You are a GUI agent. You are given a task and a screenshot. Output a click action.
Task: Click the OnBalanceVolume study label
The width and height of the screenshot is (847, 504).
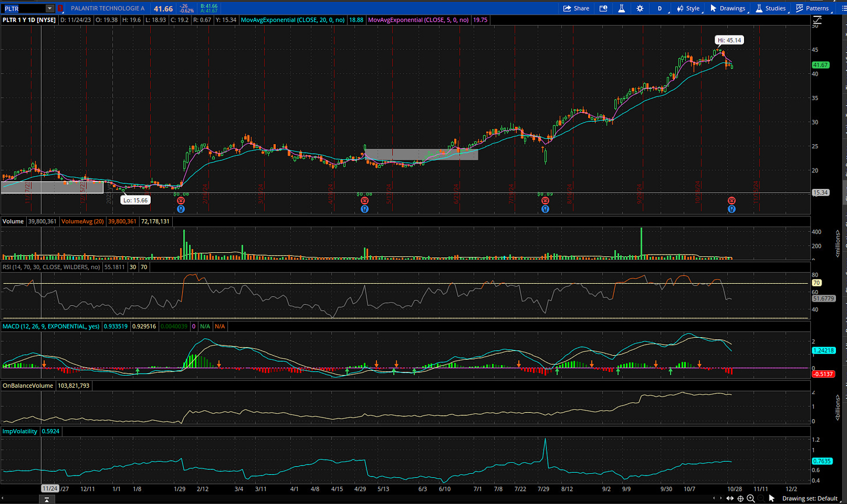[28, 385]
